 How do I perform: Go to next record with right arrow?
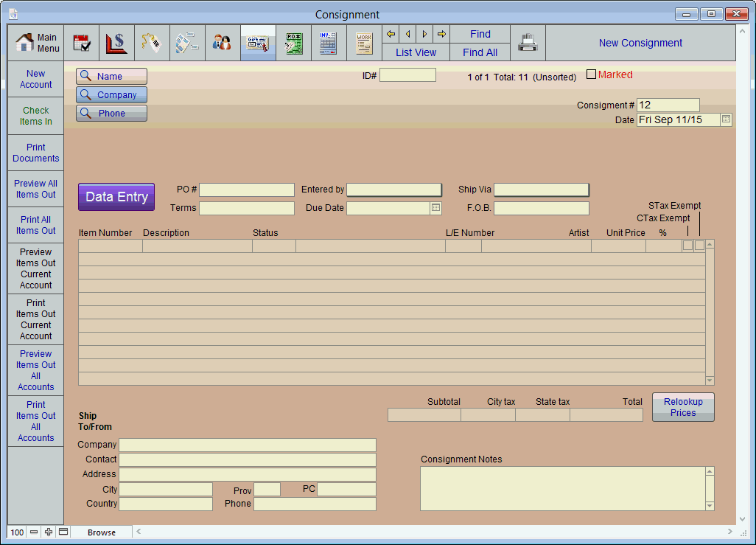coord(424,33)
